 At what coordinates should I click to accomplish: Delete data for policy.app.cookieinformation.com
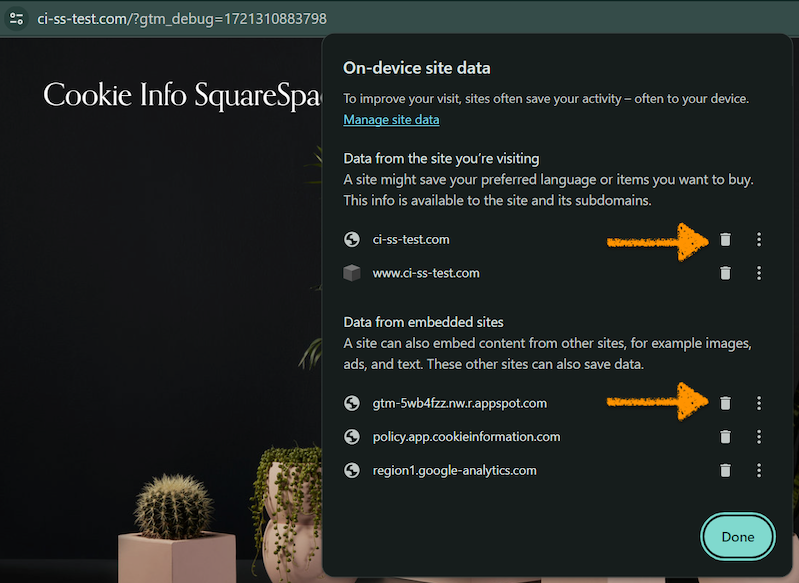[725, 437]
